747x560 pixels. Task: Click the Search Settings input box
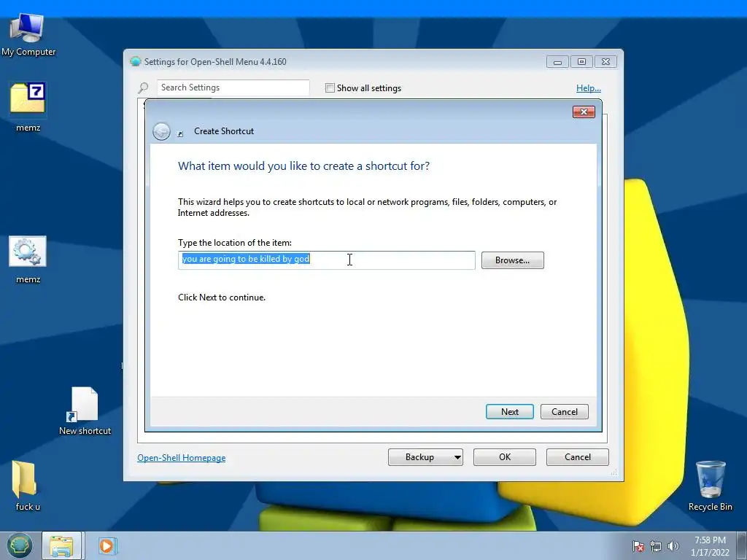[233, 87]
